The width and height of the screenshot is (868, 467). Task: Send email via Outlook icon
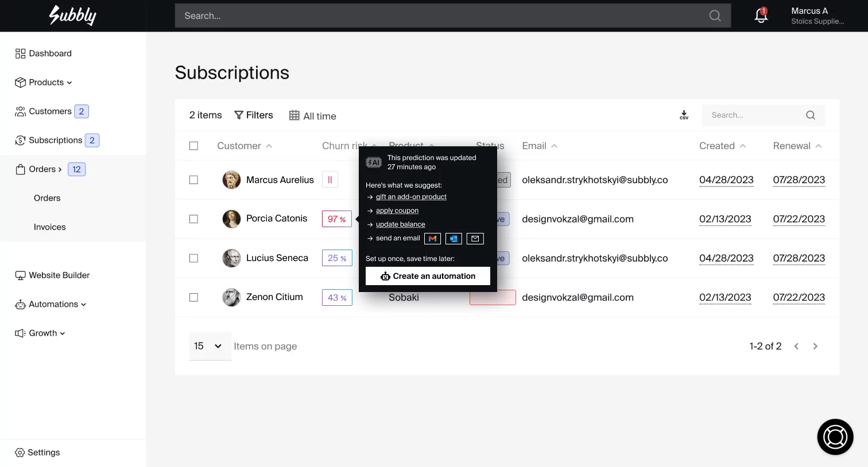454,239
